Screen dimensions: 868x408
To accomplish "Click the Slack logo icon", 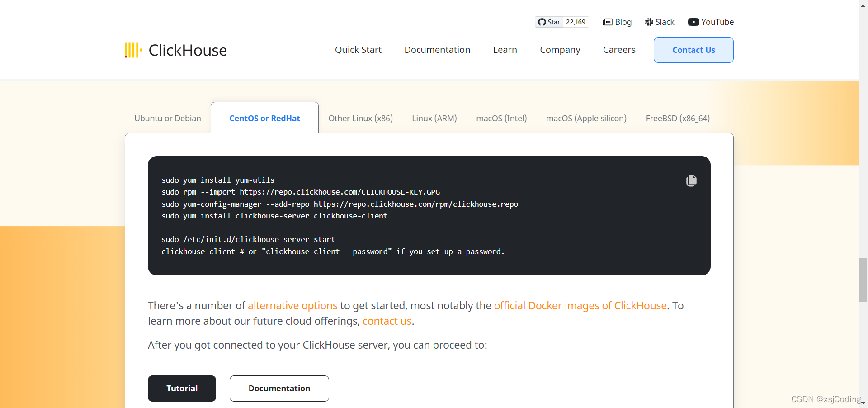I will (649, 22).
